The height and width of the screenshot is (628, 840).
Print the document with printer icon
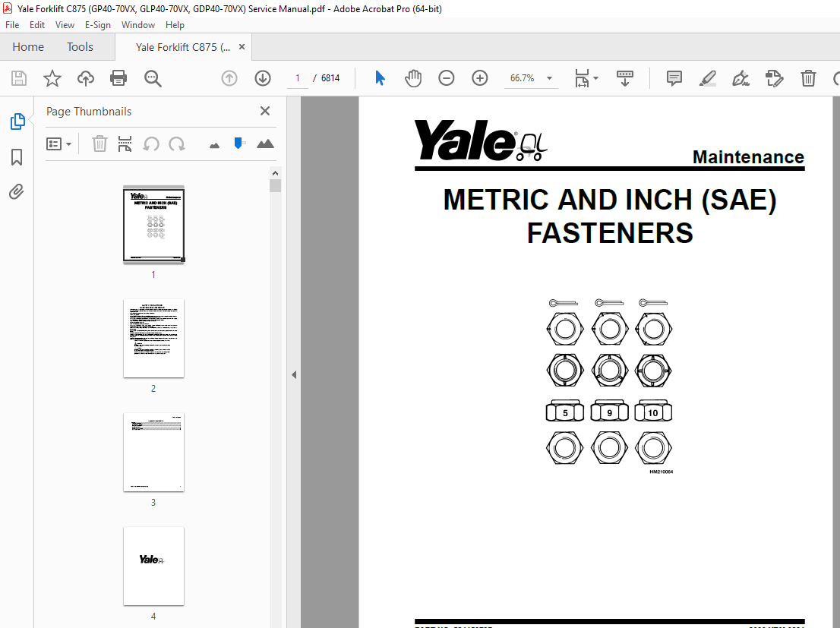[x=118, y=78]
